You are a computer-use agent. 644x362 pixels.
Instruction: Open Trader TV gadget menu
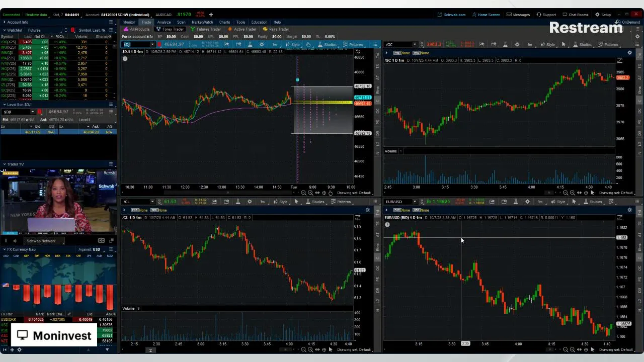(111, 164)
